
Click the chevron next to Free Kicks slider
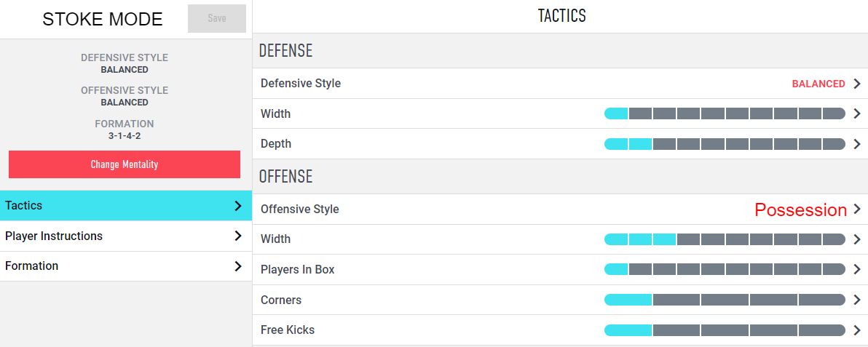tap(857, 330)
